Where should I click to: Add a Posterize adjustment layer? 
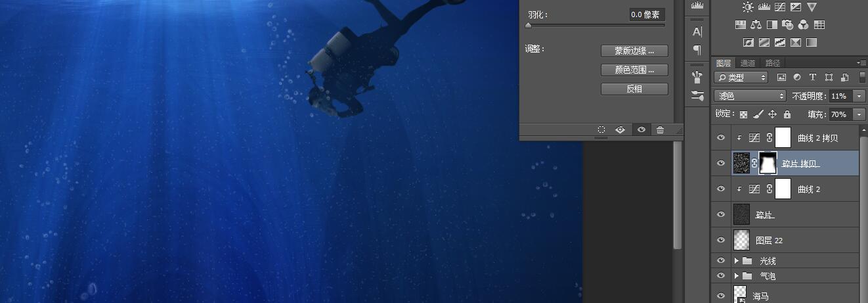click(x=764, y=43)
